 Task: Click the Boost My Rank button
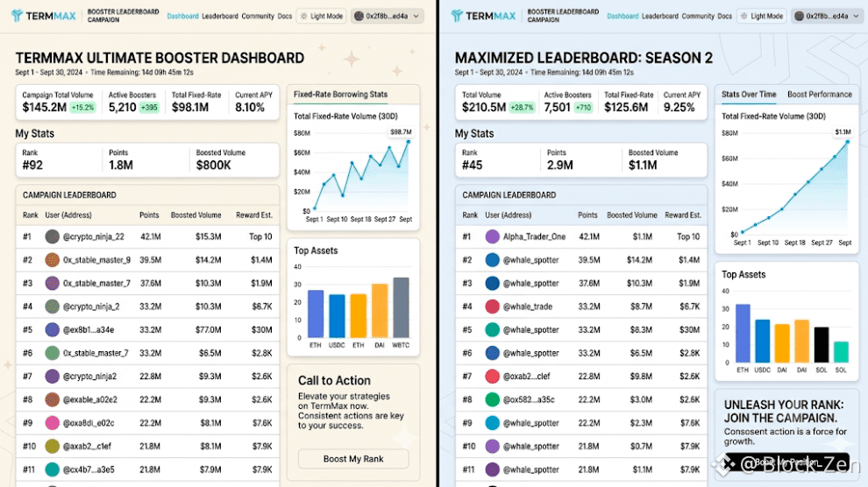353,459
